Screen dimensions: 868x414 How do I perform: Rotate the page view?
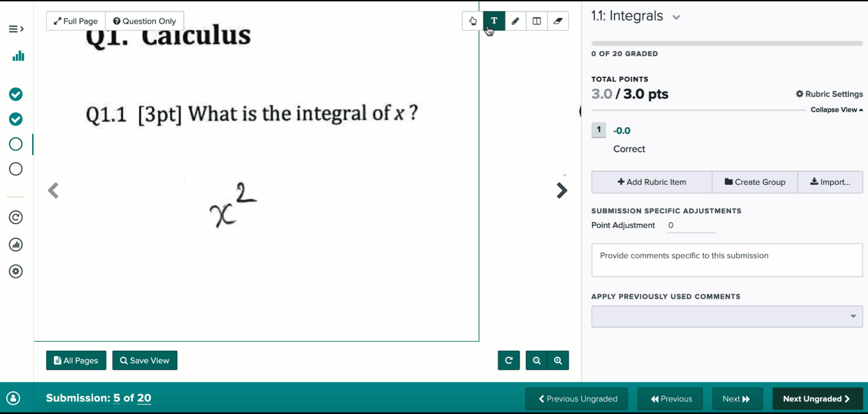tap(509, 360)
